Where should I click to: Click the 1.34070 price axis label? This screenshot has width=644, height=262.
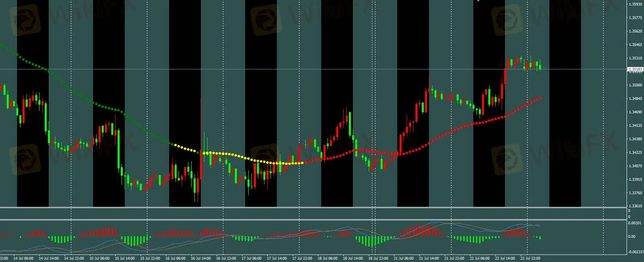pos(635,166)
